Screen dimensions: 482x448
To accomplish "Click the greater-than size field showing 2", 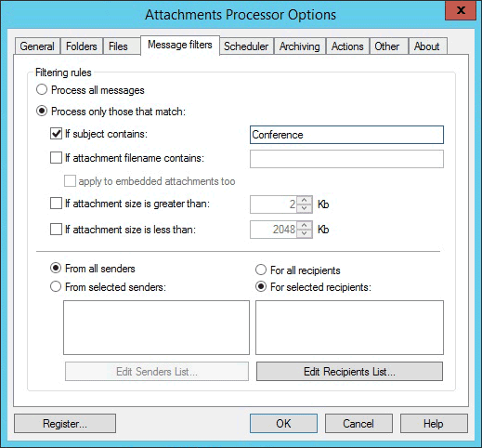I will tap(273, 204).
